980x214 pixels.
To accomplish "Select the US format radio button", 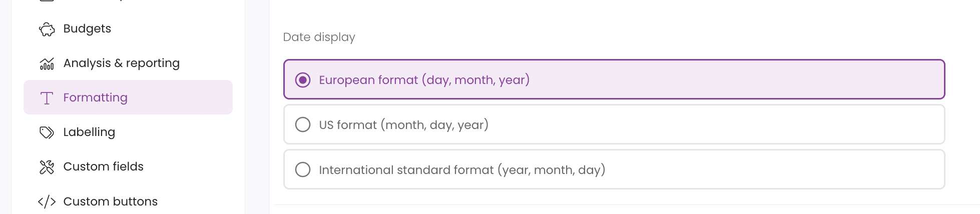I will pos(303,124).
